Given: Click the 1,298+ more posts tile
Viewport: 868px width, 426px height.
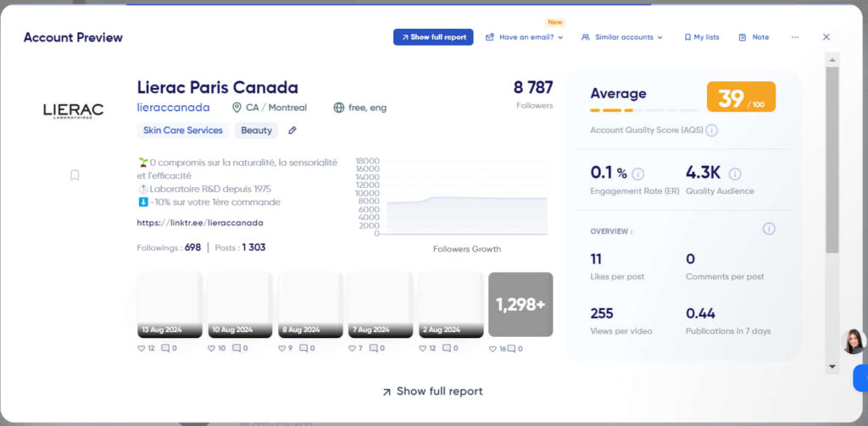Looking at the screenshot, I should pyautogui.click(x=520, y=304).
